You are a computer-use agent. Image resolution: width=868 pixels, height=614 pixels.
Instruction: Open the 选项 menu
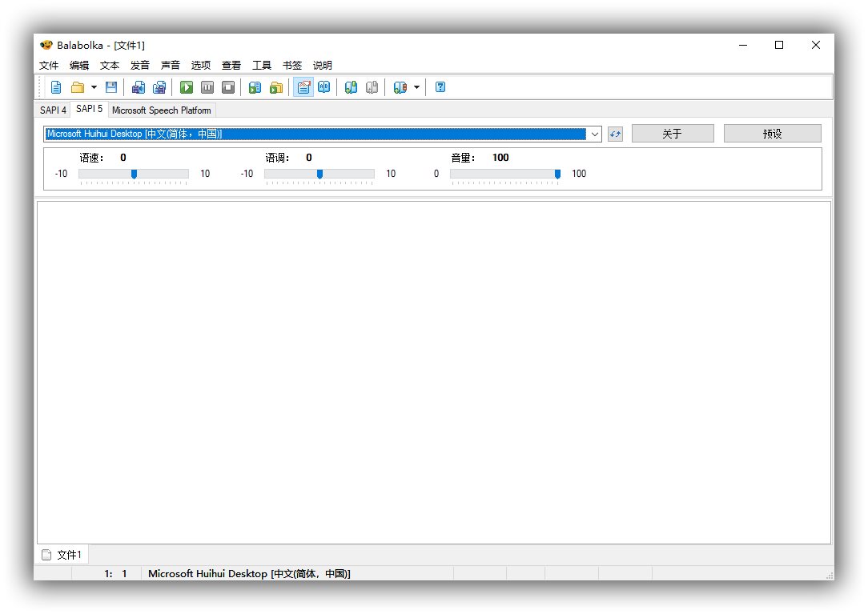[x=201, y=66]
